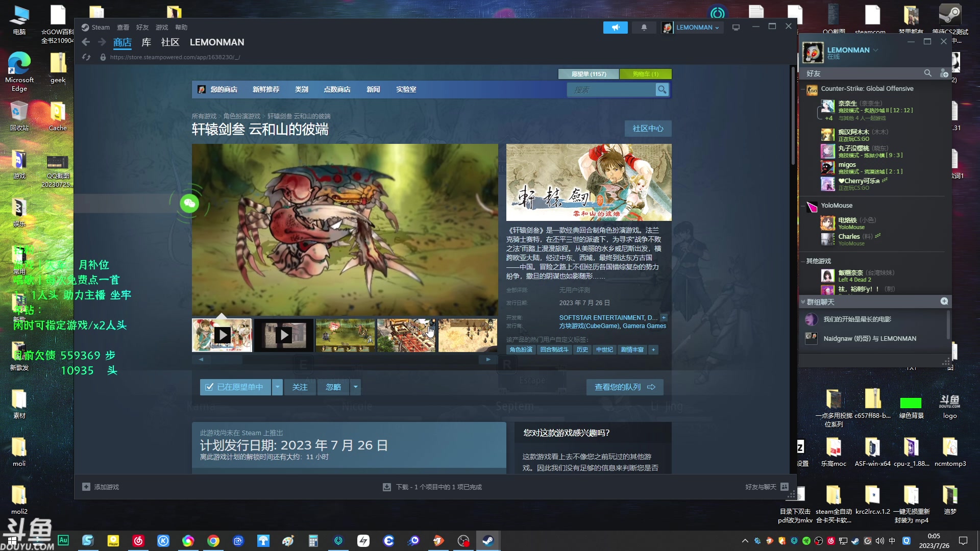Open 点数商店 in store navigation
Screen dimensions: 980x551
(337, 89)
